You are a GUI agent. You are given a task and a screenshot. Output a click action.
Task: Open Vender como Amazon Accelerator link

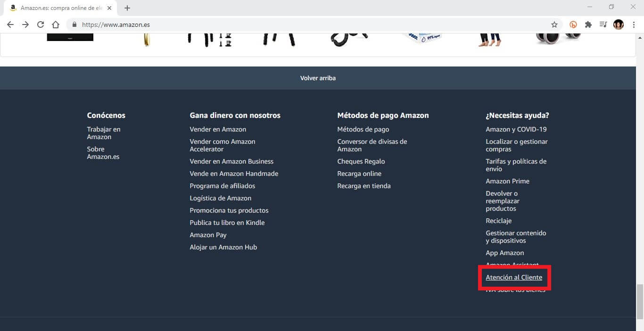(223, 145)
